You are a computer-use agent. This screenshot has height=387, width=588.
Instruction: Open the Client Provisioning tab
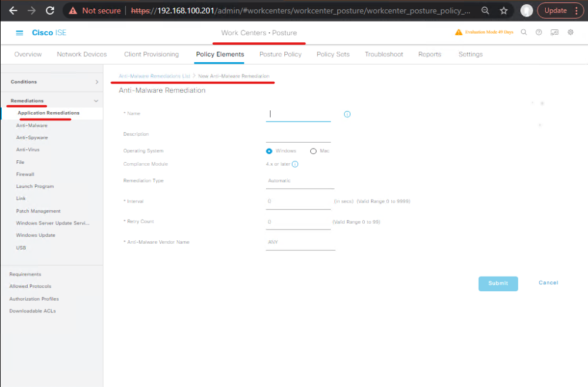coord(152,55)
